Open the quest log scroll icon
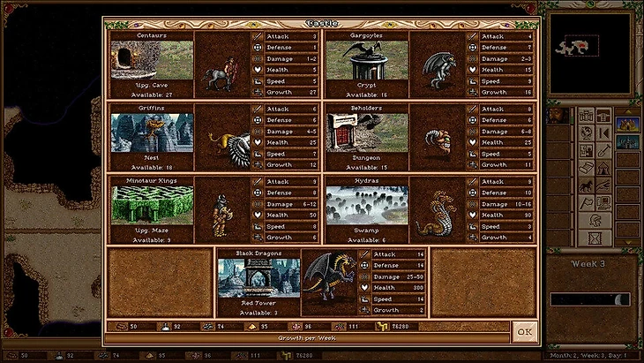Image resolution: width=644 pixels, height=363 pixels. 586,168
